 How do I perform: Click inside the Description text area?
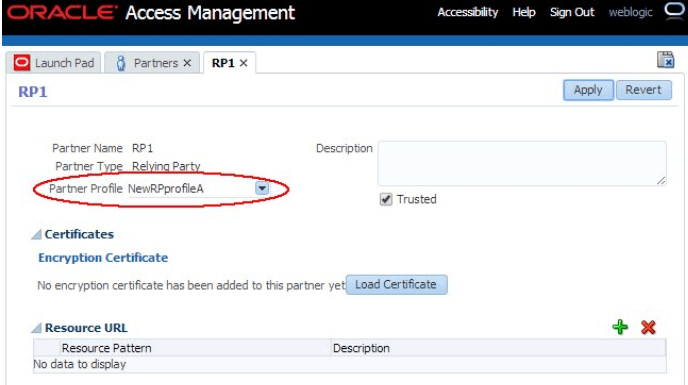coord(522,163)
